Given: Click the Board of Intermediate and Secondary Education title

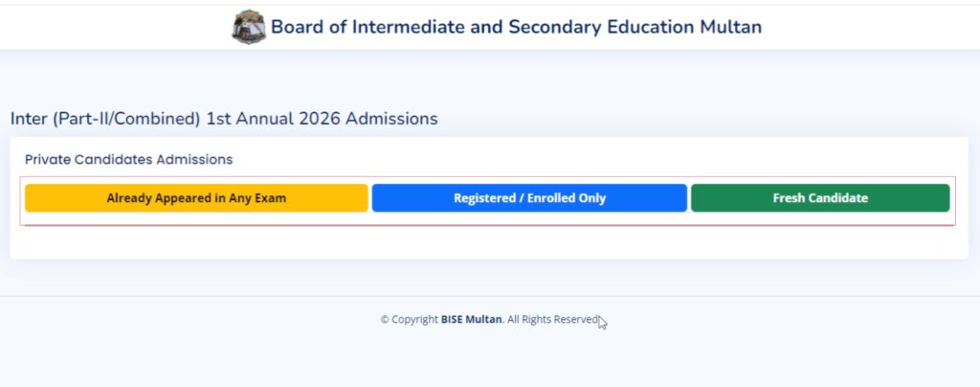Looking at the screenshot, I should coord(516,27).
